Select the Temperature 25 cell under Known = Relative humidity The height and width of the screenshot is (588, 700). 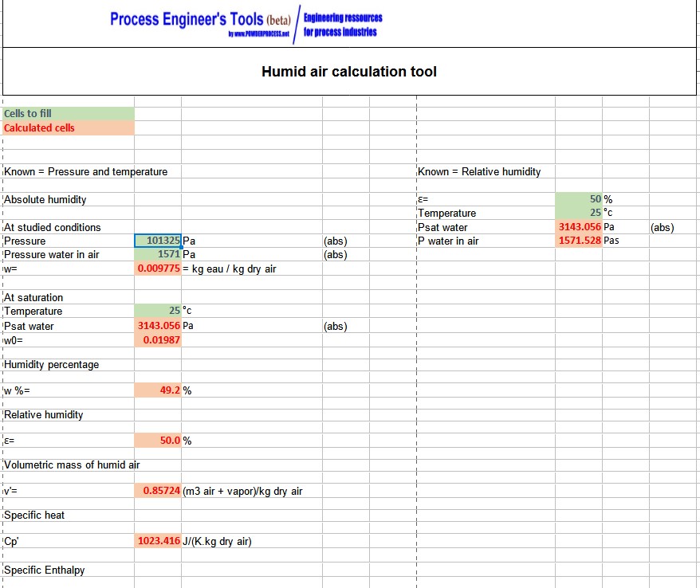click(578, 213)
